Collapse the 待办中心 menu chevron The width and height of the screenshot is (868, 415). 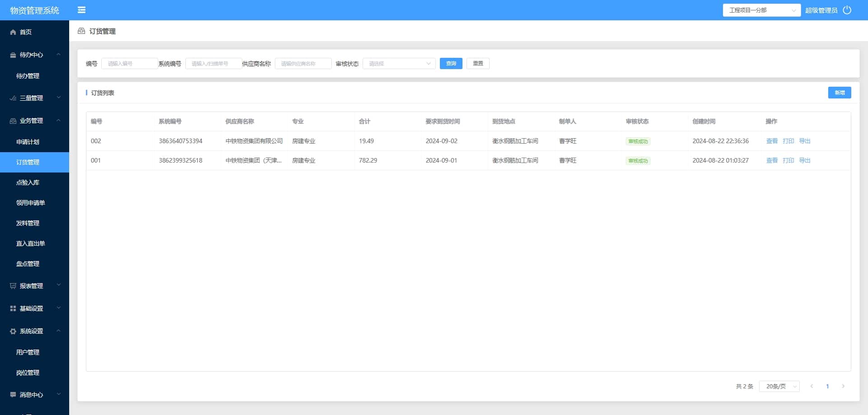(x=58, y=55)
